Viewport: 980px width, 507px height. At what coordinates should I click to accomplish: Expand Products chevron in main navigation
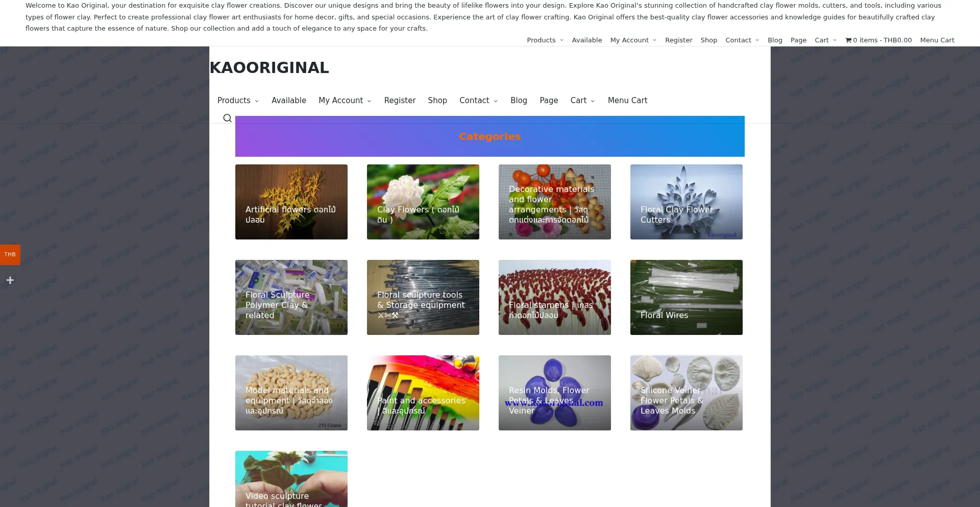click(257, 101)
